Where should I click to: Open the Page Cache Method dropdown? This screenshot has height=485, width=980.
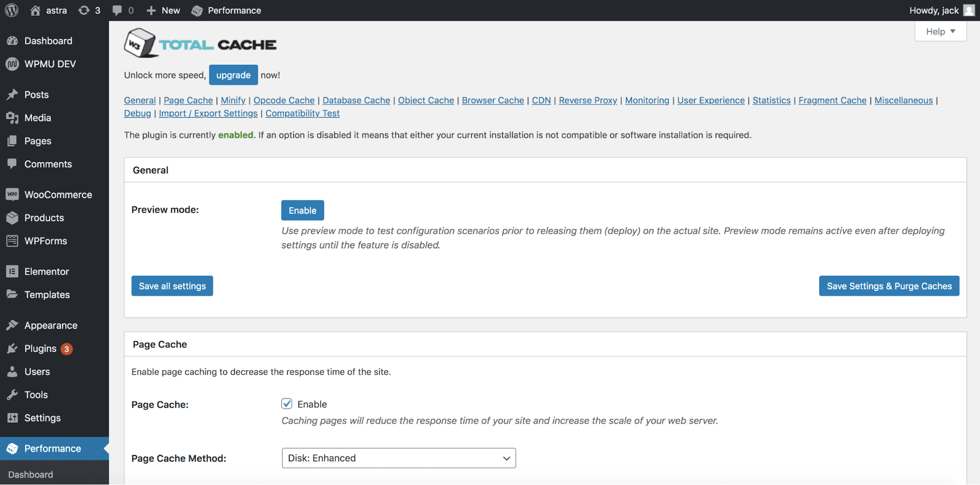pyautogui.click(x=399, y=458)
